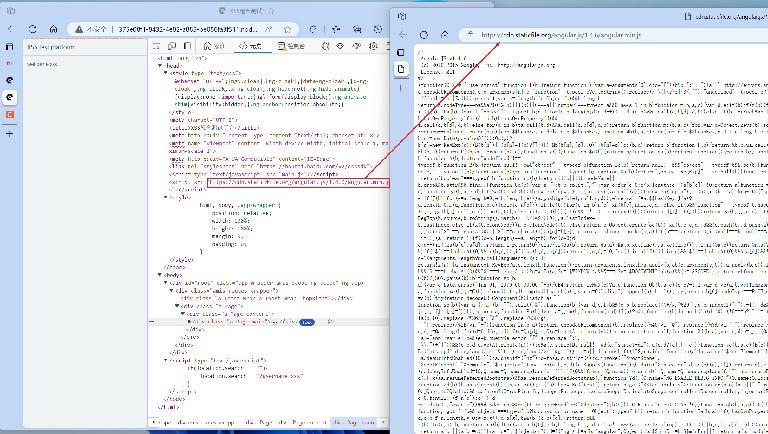The image size is (768, 434).
Task: Switch to the Elements tab in DevTools
Action: tap(250, 46)
